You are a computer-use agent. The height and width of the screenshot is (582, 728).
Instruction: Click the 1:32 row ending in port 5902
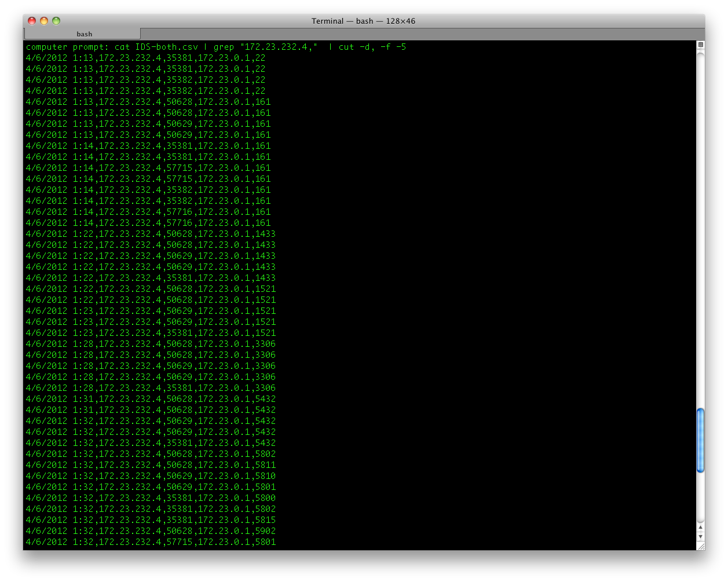click(x=151, y=531)
